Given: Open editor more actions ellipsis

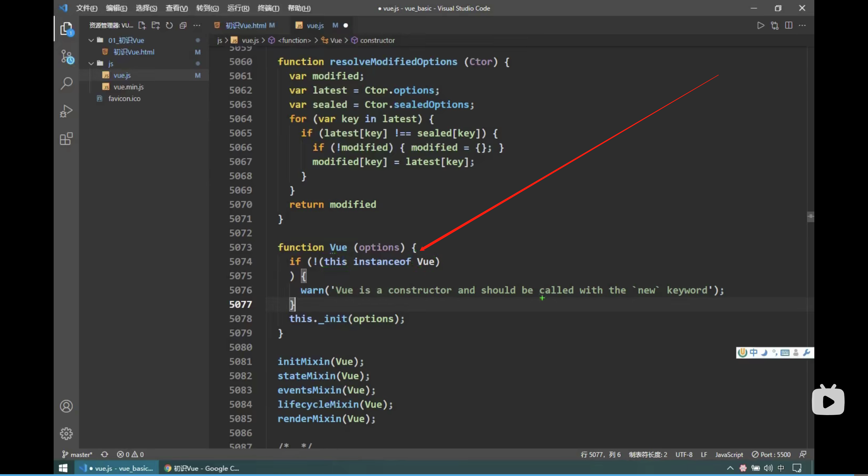Looking at the screenshot, I should pos(802,25).
